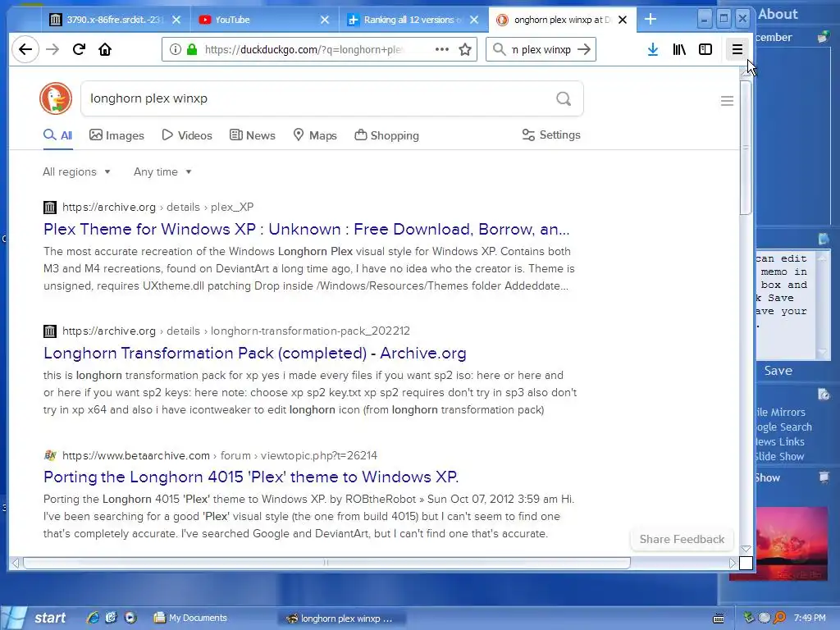840x630 pixels.
Task: Focus the browser address bar URL
Action: click(304, 49)
